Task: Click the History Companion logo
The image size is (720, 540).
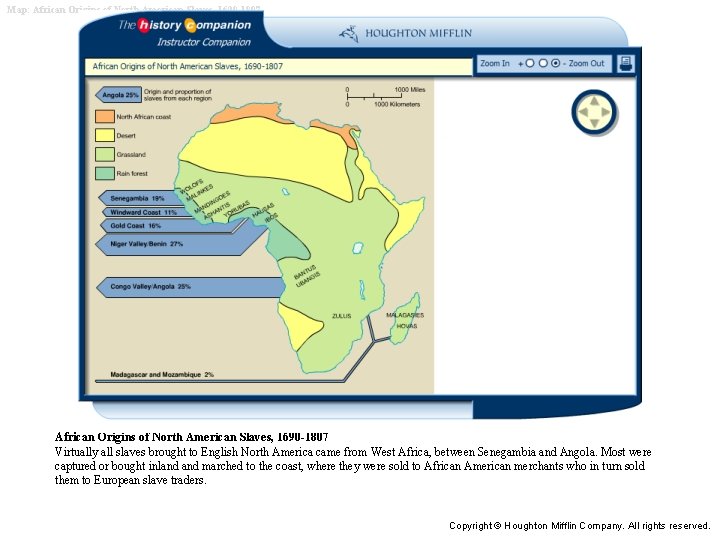Action: (x=185, y=25)
